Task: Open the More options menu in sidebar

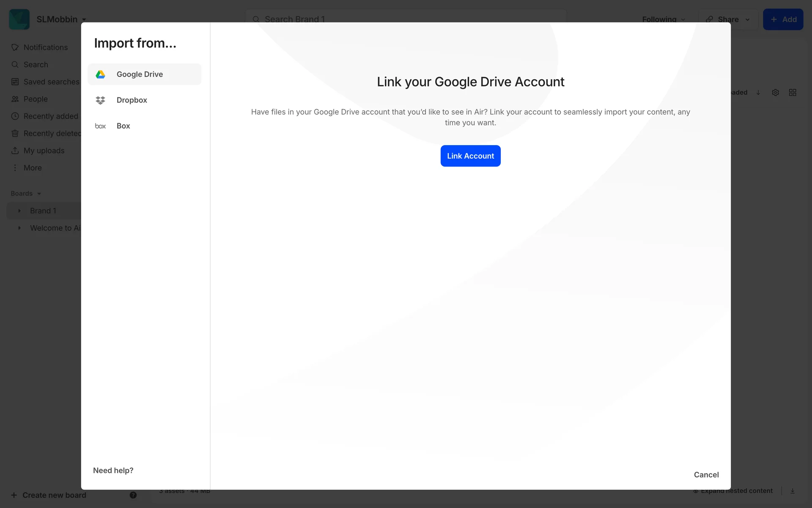Action: click(32, 168)
